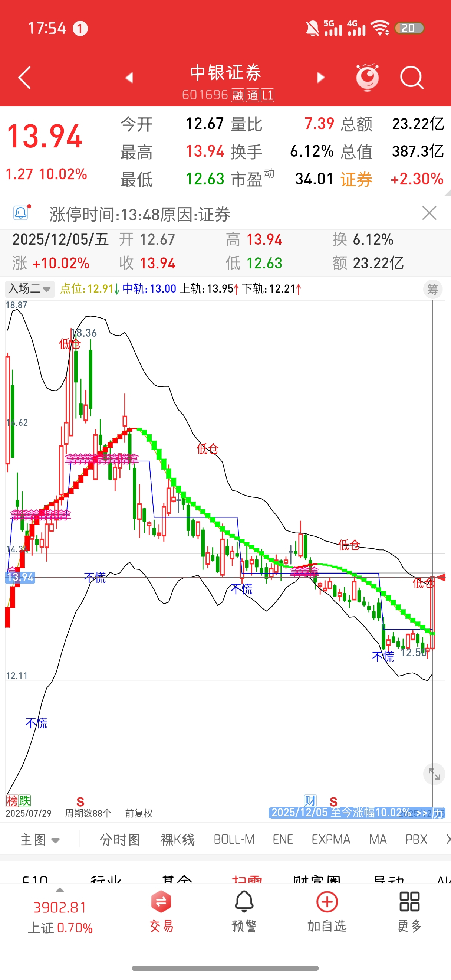451x980 pixels.
Task: Tap 加自选 add to watchlist
Action: click(x=327, y=912)
